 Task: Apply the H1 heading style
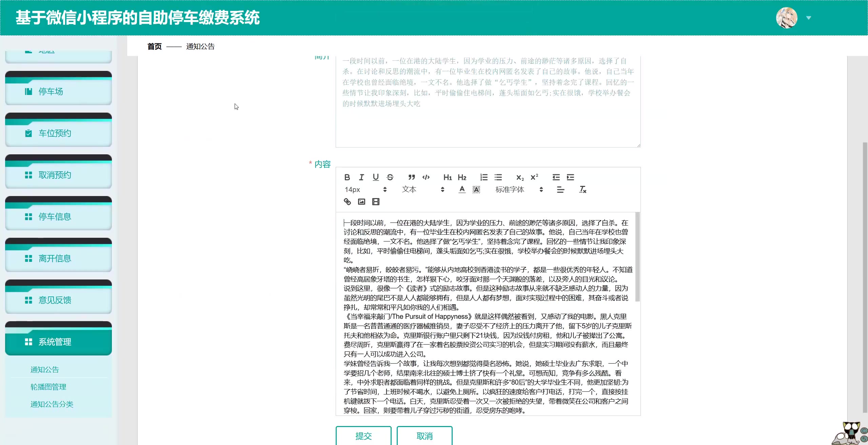(447, 177)
